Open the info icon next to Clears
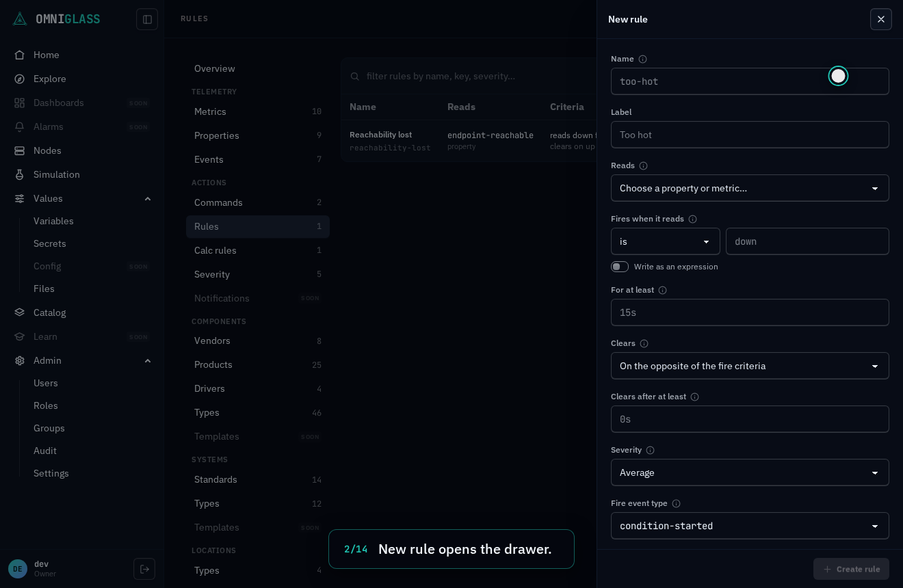Viewport: 903px width, 588px height. (x=644, y=343)
